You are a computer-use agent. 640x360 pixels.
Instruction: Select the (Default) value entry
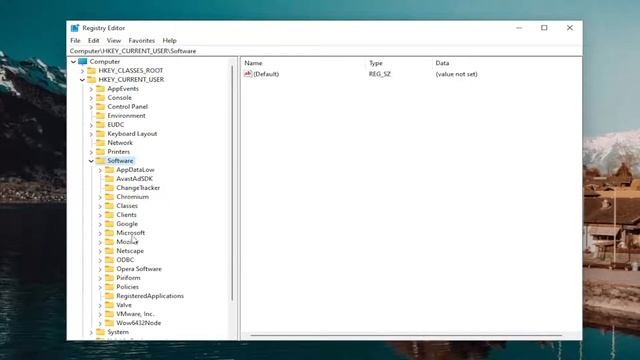pyautogui.click(x=266, y=74)
